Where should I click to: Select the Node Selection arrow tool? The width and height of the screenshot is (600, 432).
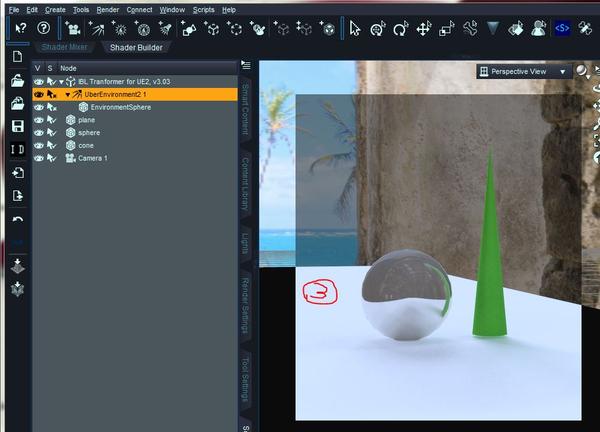tap(355, 29)
